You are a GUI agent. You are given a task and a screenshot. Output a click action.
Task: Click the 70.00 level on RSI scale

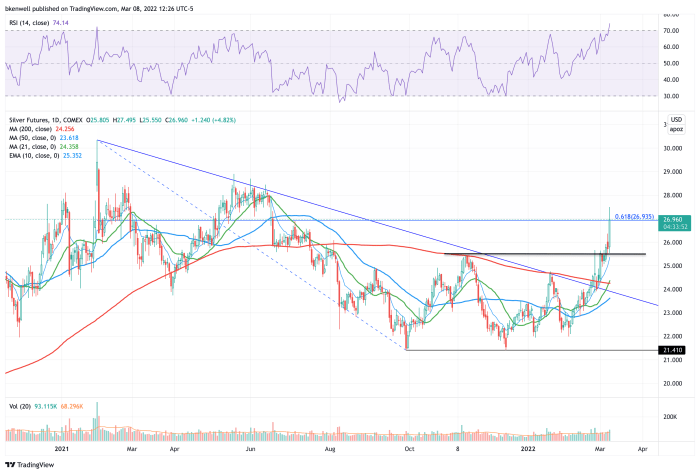pos(672,31)
